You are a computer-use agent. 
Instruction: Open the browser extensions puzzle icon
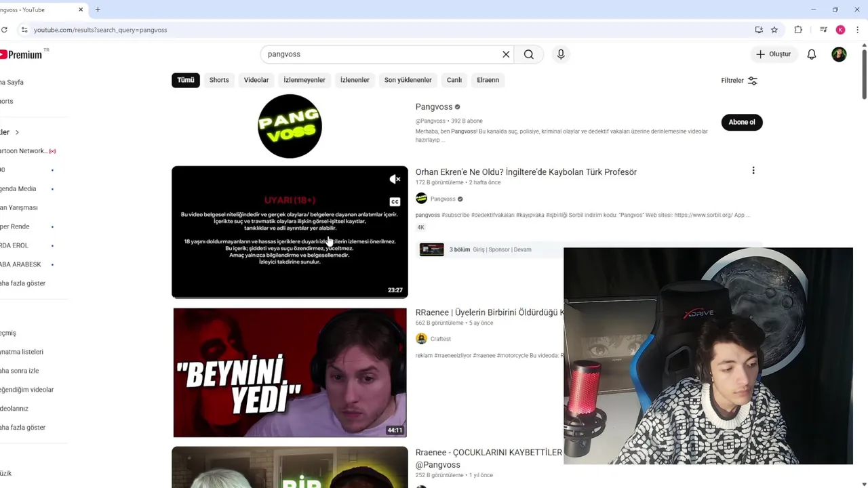pyautogui.click(x=798, y=30)
